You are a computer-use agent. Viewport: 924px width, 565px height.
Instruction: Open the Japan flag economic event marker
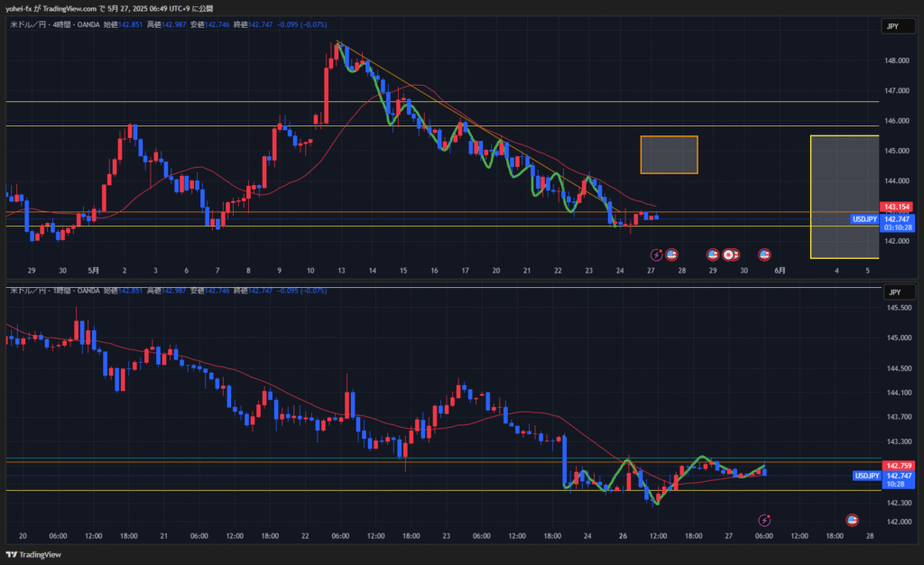[728, 255]
